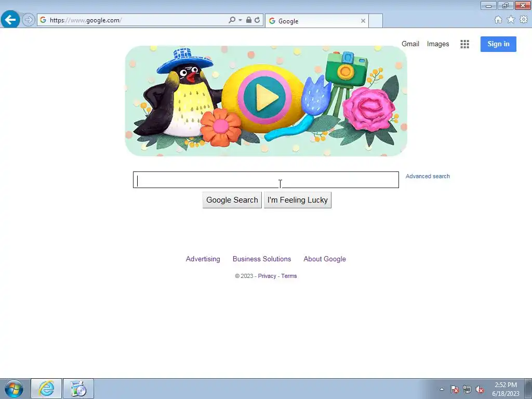Refresh the page with the reload icon
This screenshot has height=399, width=532.
[258, 20]
